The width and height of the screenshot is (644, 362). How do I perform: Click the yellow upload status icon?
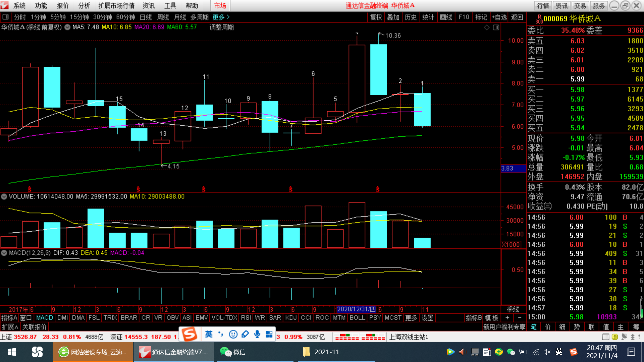pyautogui.click(x=614, y=337)
